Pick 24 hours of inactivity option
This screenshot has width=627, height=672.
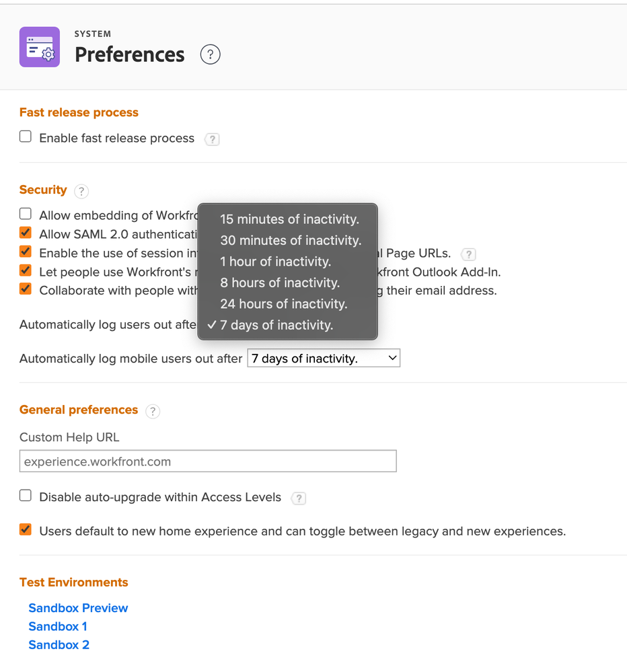pyautogui.click(x=283, y=304)
